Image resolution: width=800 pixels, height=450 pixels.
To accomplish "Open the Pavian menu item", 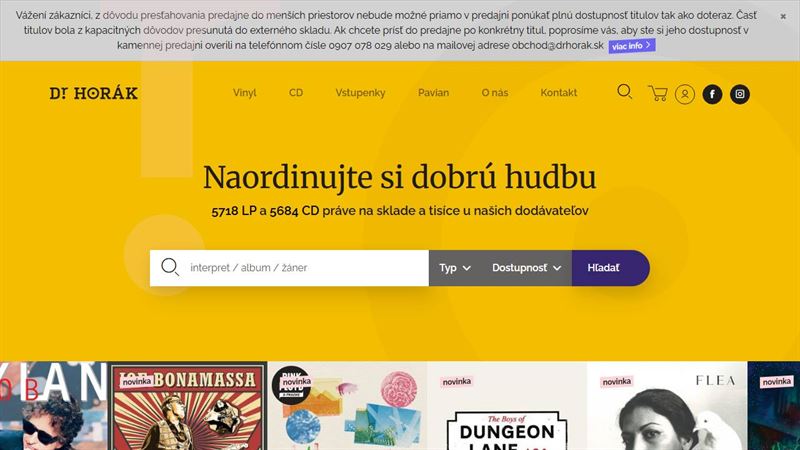I will pos(433,93).
